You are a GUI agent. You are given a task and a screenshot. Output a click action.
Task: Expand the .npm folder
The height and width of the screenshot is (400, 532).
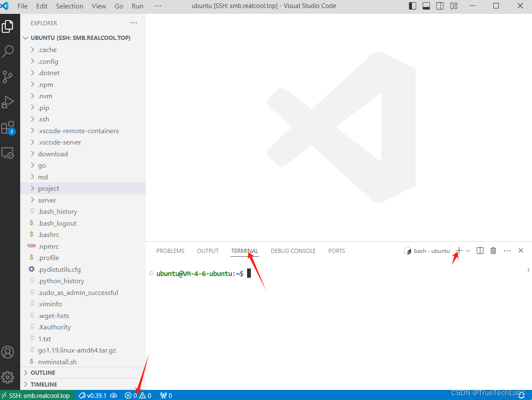point(83,84)
